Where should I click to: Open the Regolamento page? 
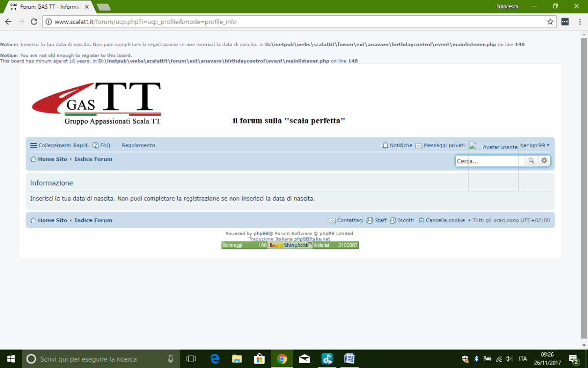(x=138, y=146)
